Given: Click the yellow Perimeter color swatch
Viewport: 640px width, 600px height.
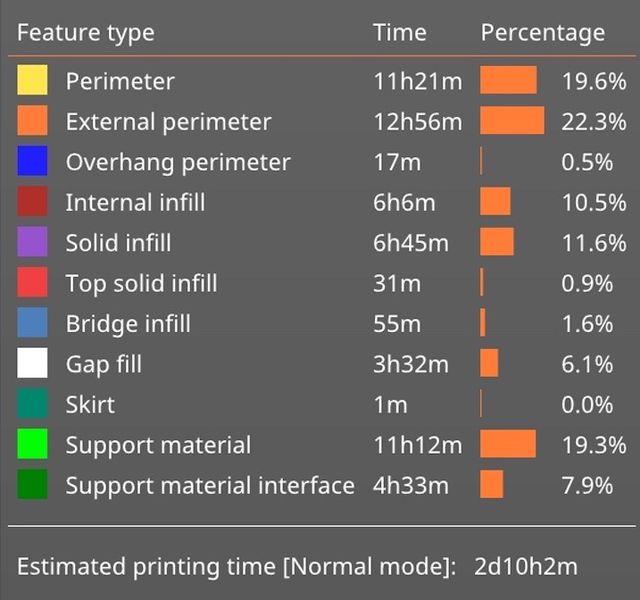Looking at the screenshot, I should [32, 81].
